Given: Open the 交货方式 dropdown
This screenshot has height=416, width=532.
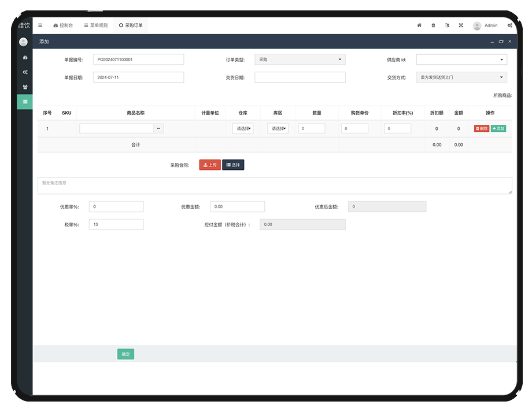Looking at the screenshot, I should pos(461,77).
